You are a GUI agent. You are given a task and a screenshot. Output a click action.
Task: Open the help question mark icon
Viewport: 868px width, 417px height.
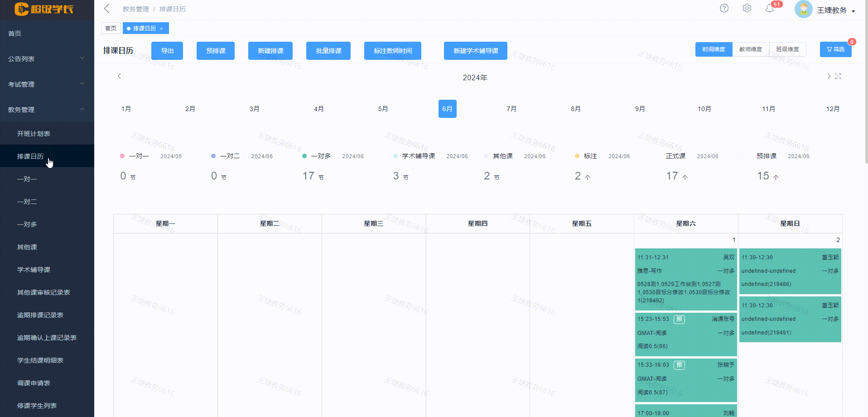pyautogui.click(x=724, y=8)
